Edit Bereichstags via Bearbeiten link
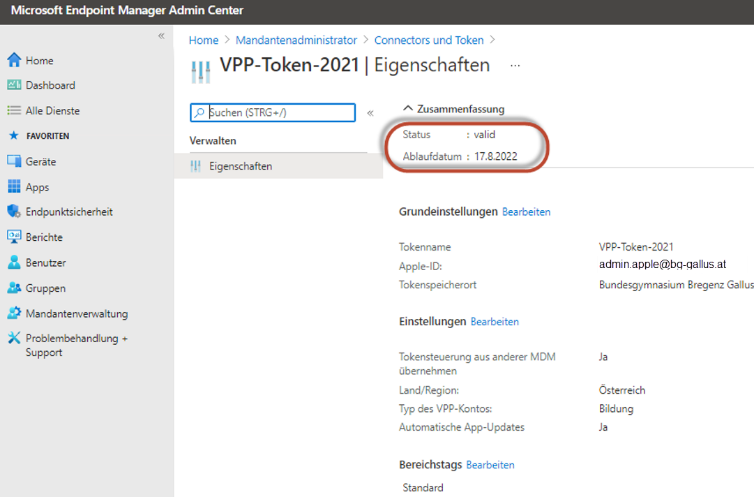Screen dimensions: 754x497 click(x=490, y=465)
